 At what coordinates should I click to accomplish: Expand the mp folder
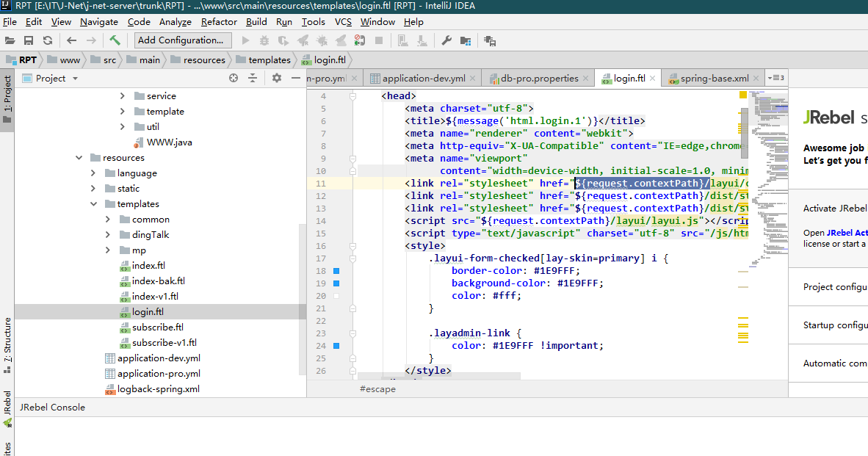tap(107, 250)
